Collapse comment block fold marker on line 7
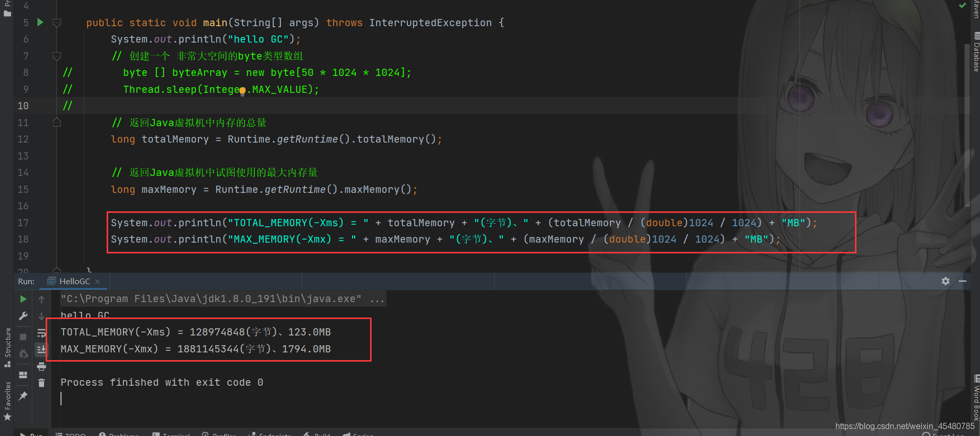Image resolution: width=980 pixels, height=436 pixels. 57,56
